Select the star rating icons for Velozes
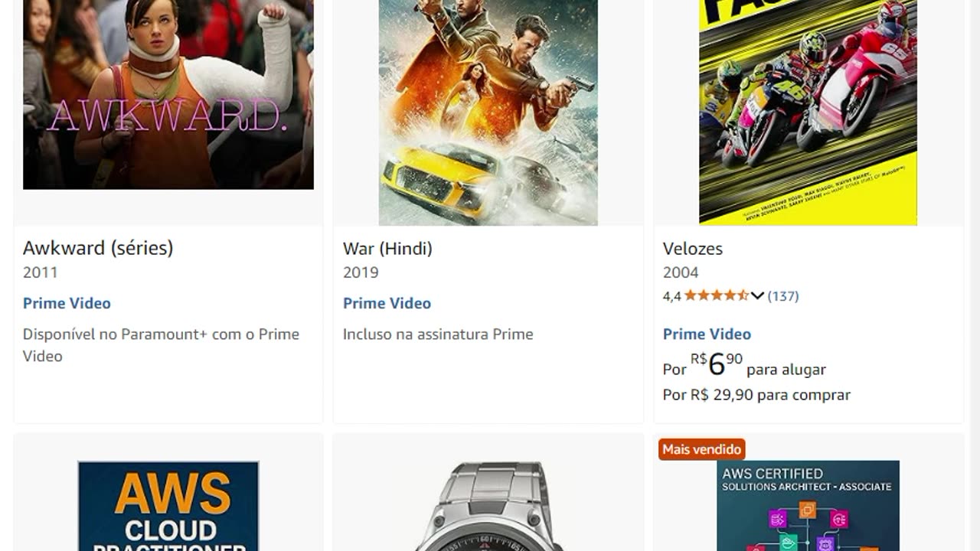This screenshot has width=980, height=551. tap(717, 295)
